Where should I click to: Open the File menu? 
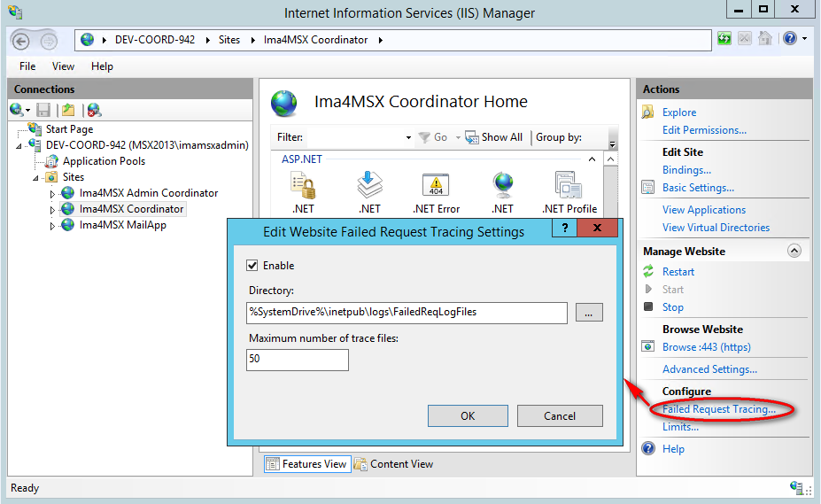[x=27, y=66]
